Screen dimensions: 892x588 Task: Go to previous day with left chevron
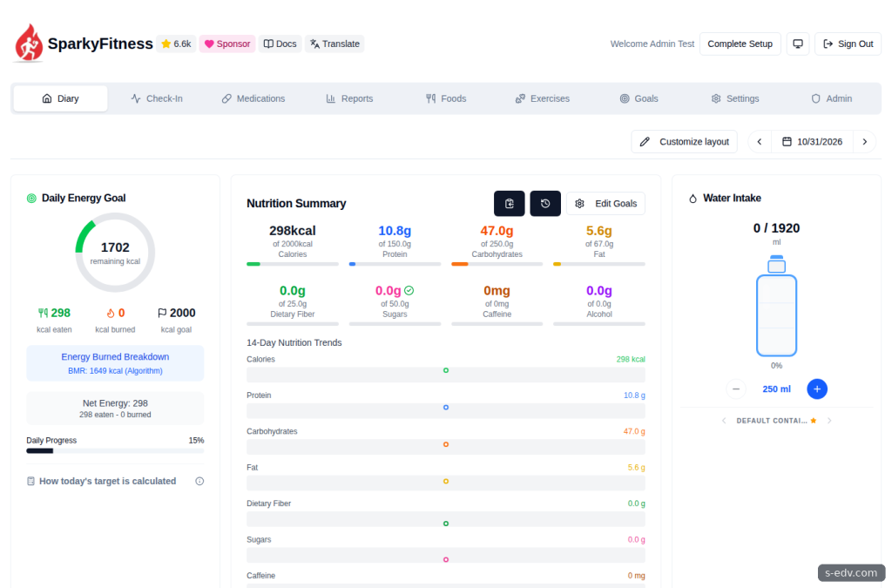pyautogui.click(x=760, y=142)
